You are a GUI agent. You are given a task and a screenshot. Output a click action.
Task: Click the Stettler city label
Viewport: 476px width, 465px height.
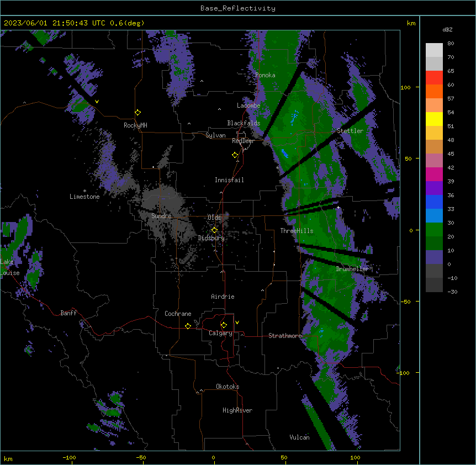(350, 131)
